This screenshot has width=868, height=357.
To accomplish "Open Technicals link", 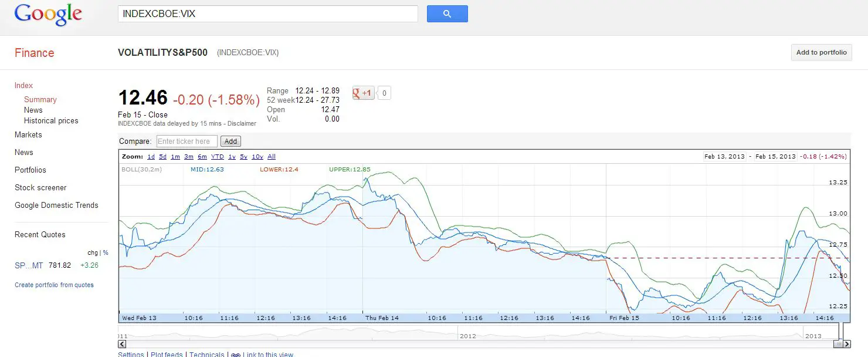I will point(206,355).
